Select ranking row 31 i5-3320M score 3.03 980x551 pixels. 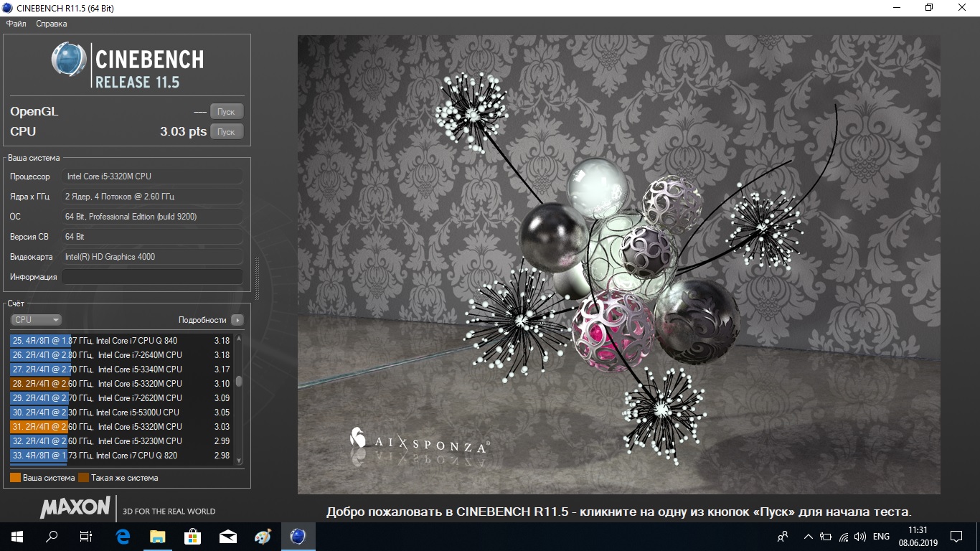tap(121, 427)
